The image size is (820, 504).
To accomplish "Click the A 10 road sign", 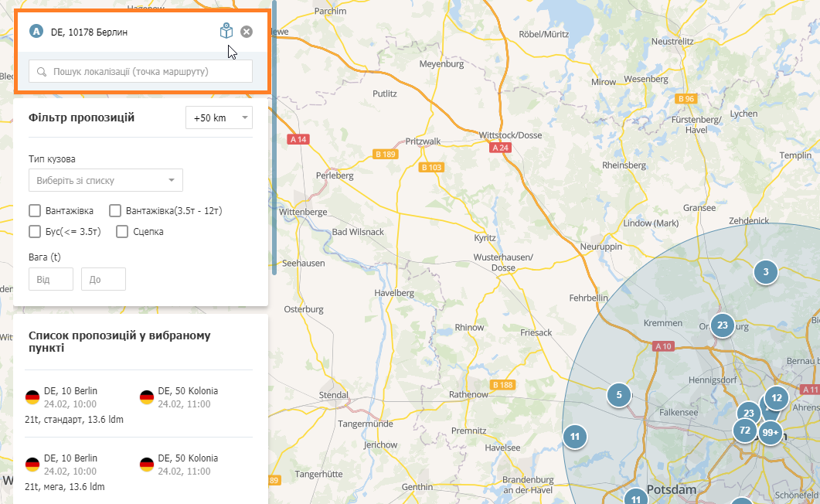I will pyautogui.click(x=664, y=346).
